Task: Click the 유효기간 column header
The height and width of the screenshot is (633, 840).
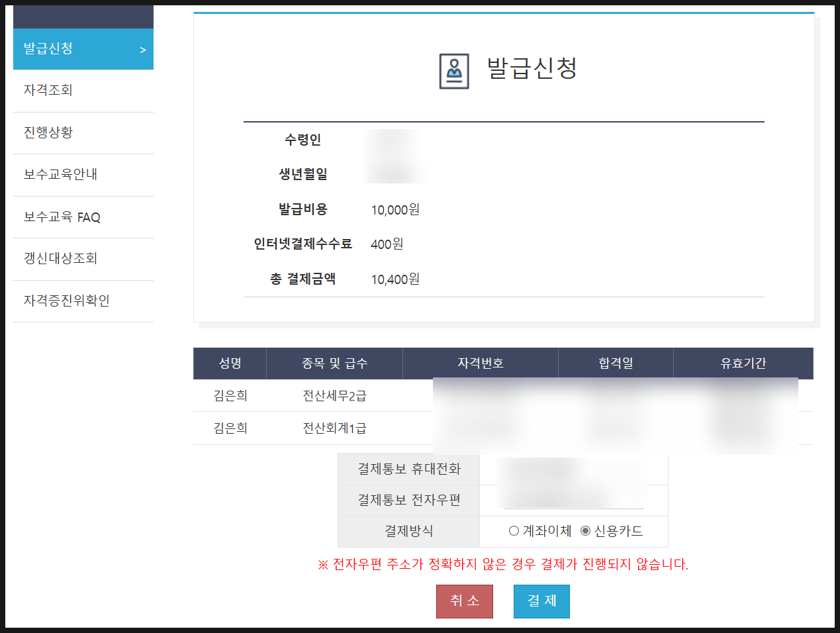Action: point(743,364)
